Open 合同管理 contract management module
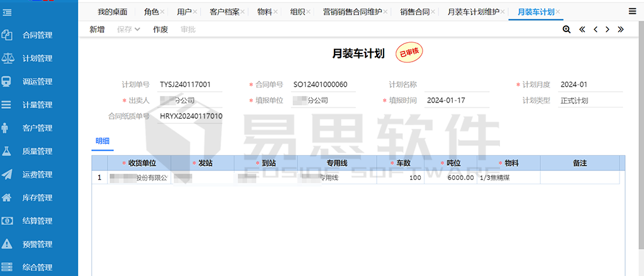 pyautogui.click(x=36, y=35)
